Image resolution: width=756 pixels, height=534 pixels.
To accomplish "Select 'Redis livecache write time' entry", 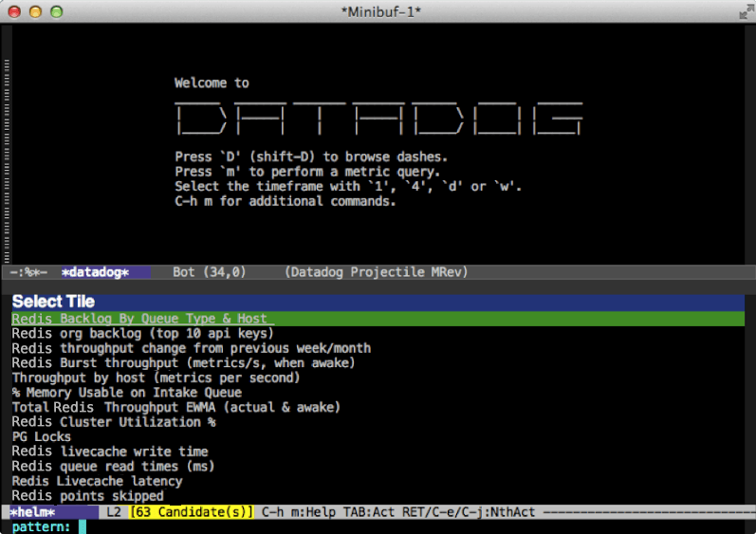I will tap(109, 451).
